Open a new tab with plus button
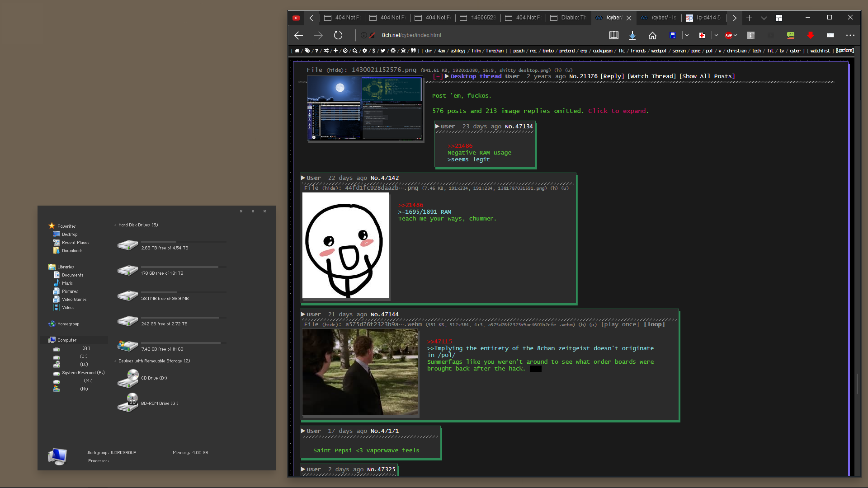This screenshot has width=868, height=488. point(749,18)
